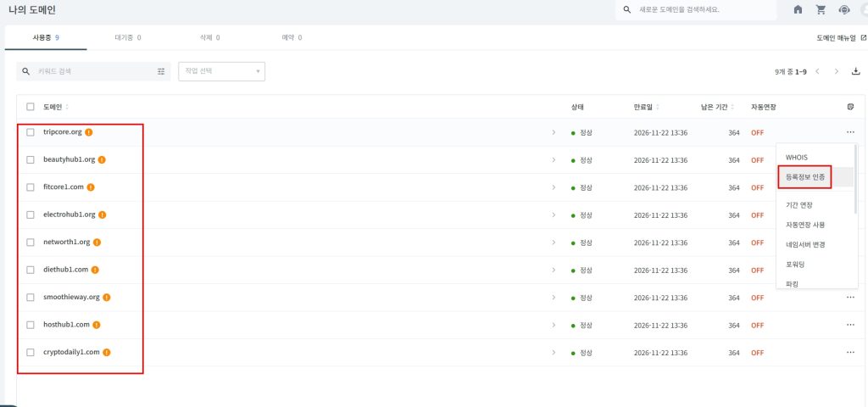Open filter options in keyword search
Screen dimensions: 868x407
[x=161, y=71]
